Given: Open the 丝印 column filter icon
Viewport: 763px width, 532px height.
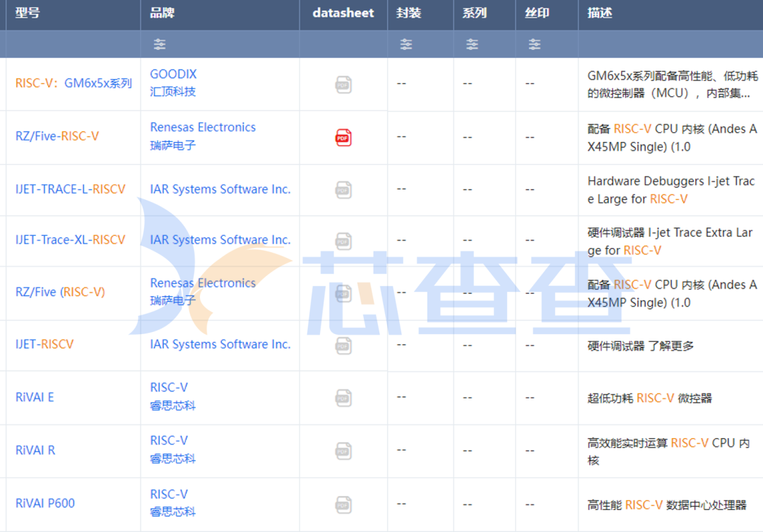Looking at the screenshot, I should [534, 45].
